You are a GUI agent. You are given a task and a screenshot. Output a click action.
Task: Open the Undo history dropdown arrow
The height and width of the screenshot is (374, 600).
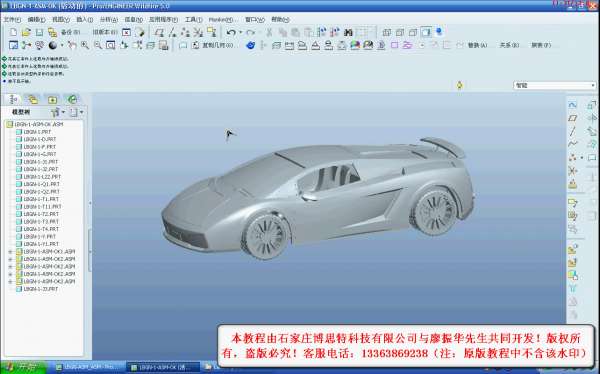pos(241,33)
